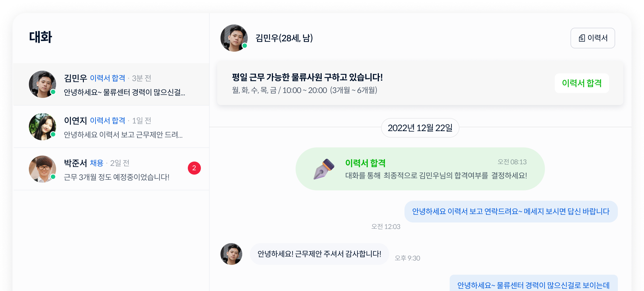
Task: Click the red unread badge showing 2
Action: (194, 168)
